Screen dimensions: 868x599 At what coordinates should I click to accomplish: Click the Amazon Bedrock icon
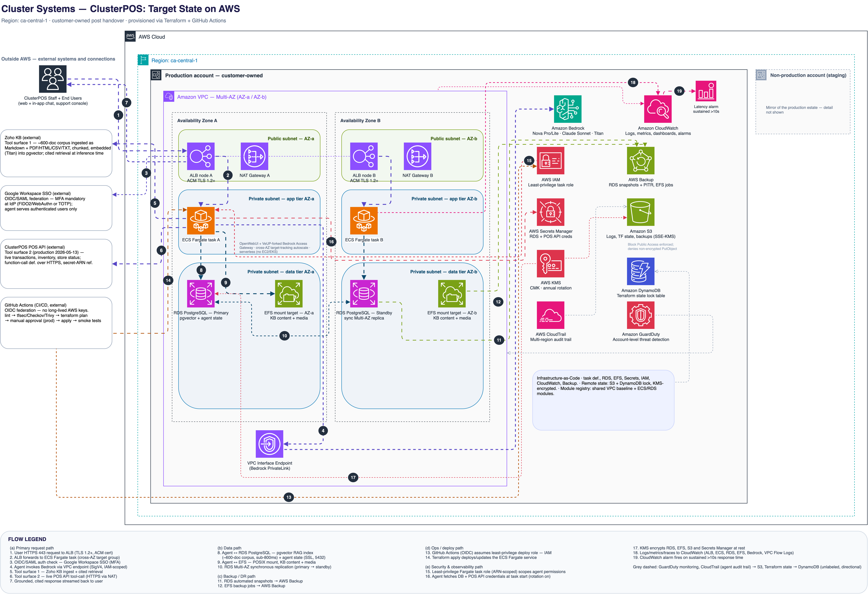pos(568,109)
